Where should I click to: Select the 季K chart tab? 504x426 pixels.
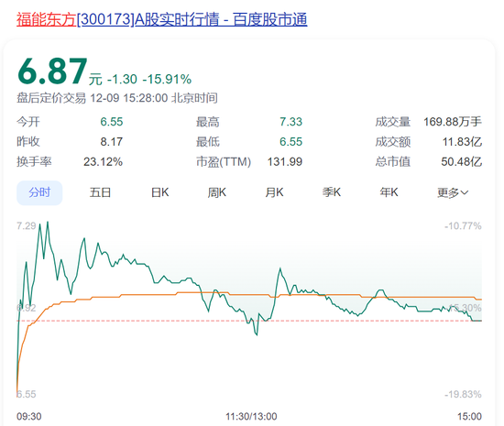[x=332, y=192]
